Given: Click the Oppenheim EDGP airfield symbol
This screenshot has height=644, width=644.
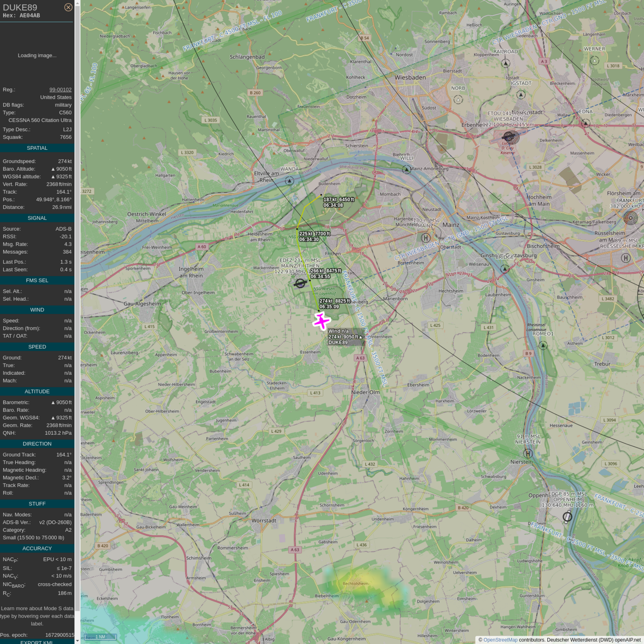Looking at the screenshot, I should (567, 517).
